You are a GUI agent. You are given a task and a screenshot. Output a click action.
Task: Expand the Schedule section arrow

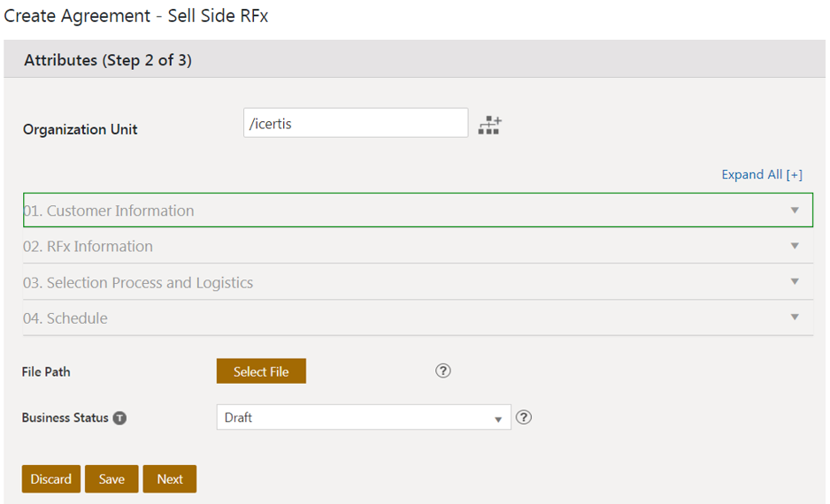click(x=795, y=317)
